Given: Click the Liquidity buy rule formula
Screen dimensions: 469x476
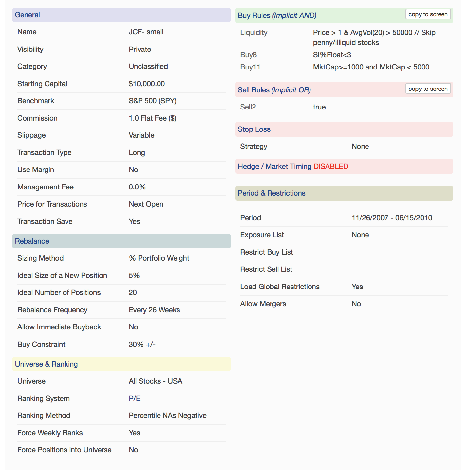Looking at the screenshot, I should tap(374, 37).
